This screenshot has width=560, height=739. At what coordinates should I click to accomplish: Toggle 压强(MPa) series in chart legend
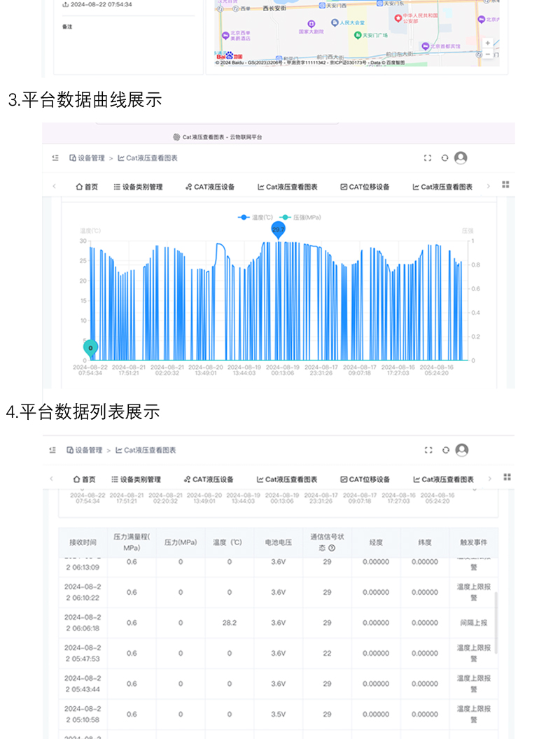tap(301, 218)
